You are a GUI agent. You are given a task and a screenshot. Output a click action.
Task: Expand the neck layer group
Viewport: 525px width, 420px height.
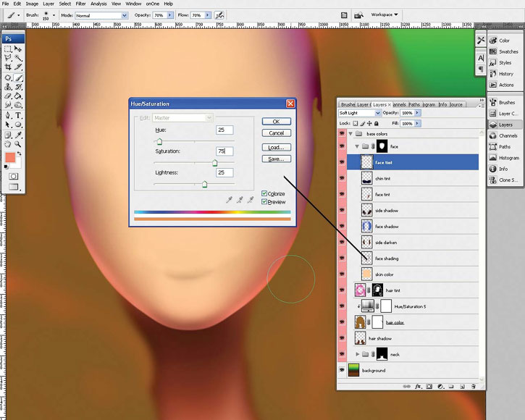(x=357, y=354)
